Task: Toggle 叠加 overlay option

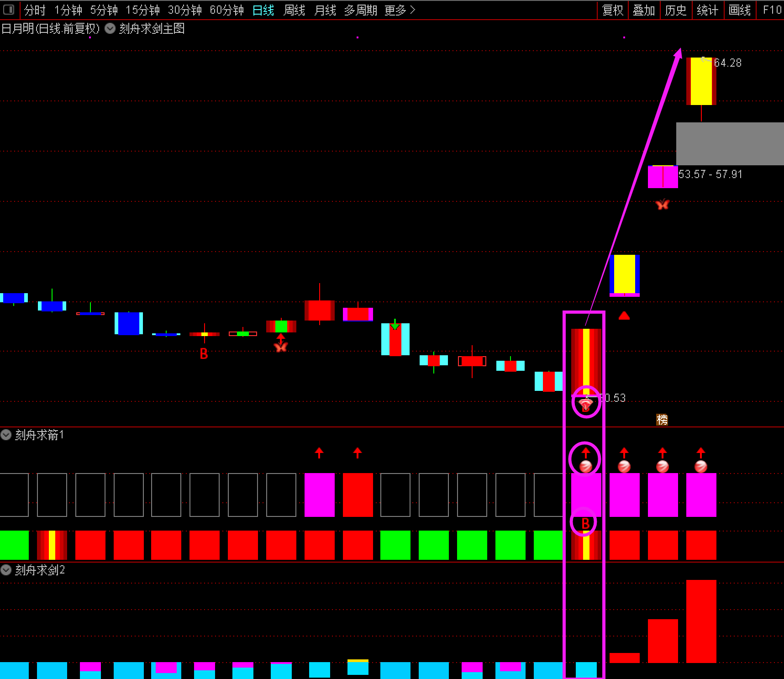Action: [644, 10]
